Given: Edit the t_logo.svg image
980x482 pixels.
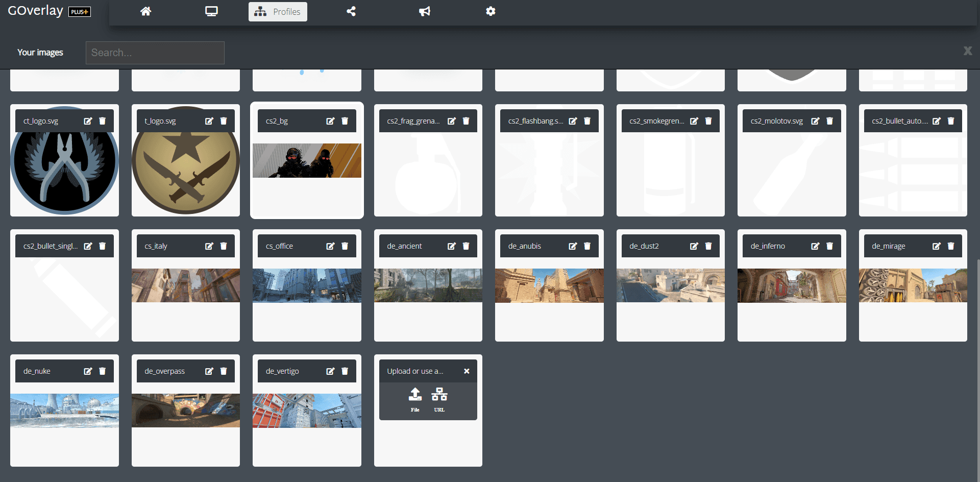Looking at the screenshot, I should pos(209,121).
